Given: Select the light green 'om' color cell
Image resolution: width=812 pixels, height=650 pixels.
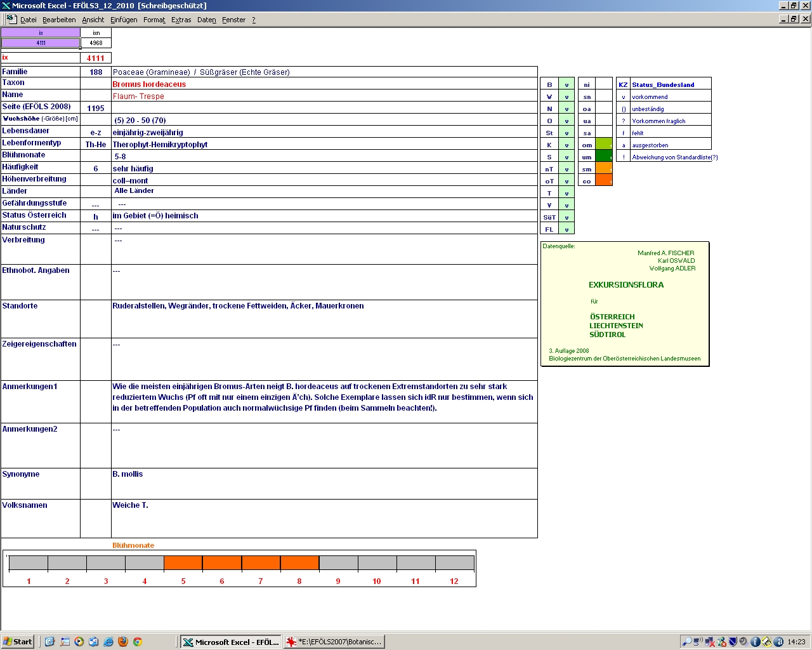Looking at the screenshot, I should tap(604, 145).
